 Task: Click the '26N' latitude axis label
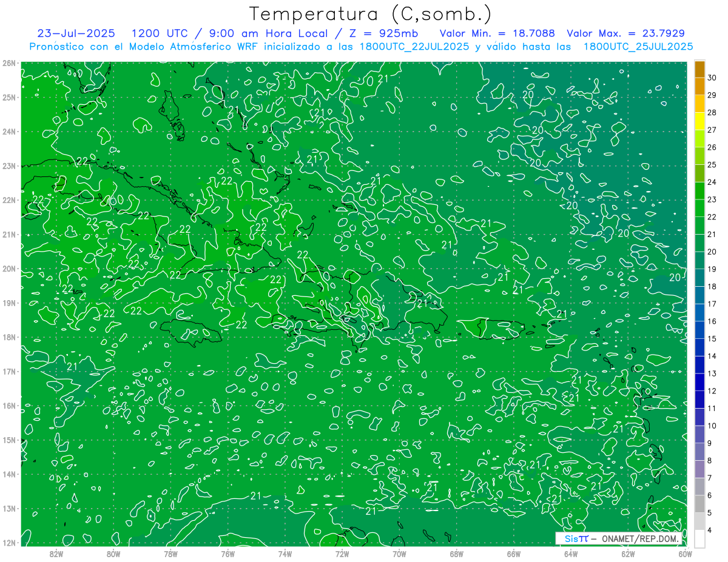(x=9, y=62)
